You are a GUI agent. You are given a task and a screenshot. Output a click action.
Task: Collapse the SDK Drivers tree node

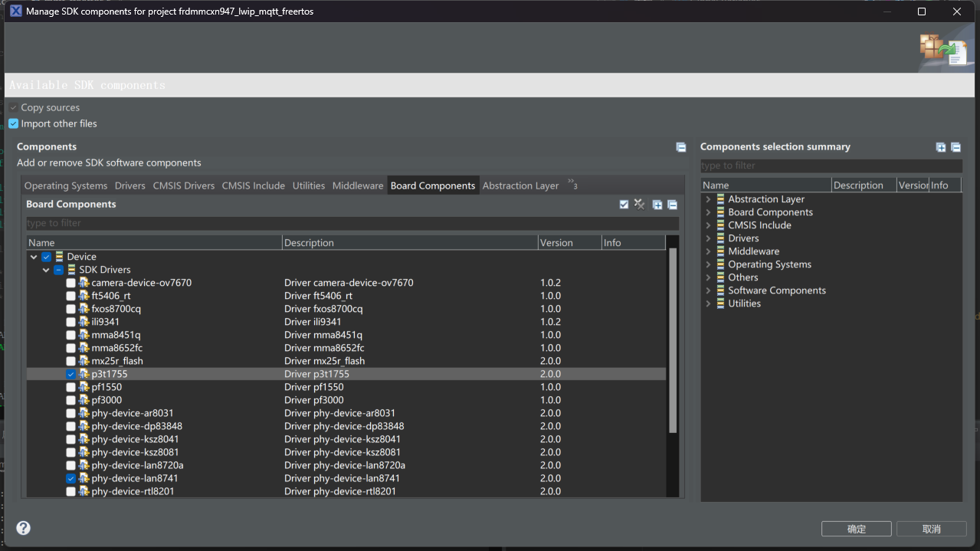click(x=46, y=270)
